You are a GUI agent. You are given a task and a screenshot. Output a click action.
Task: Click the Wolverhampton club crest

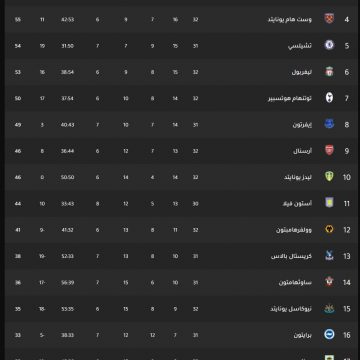(x=329, y=229)
